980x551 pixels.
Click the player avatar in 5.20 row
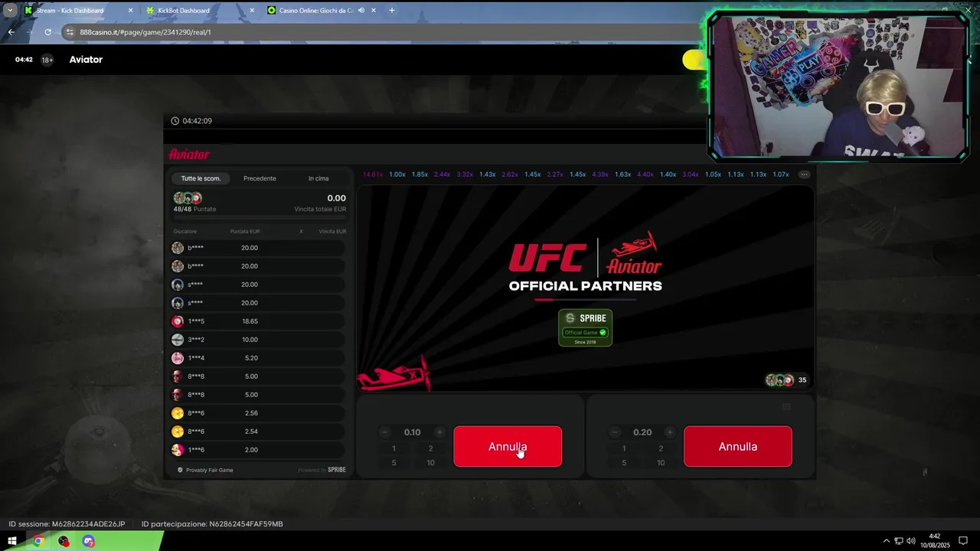(178, 358)
